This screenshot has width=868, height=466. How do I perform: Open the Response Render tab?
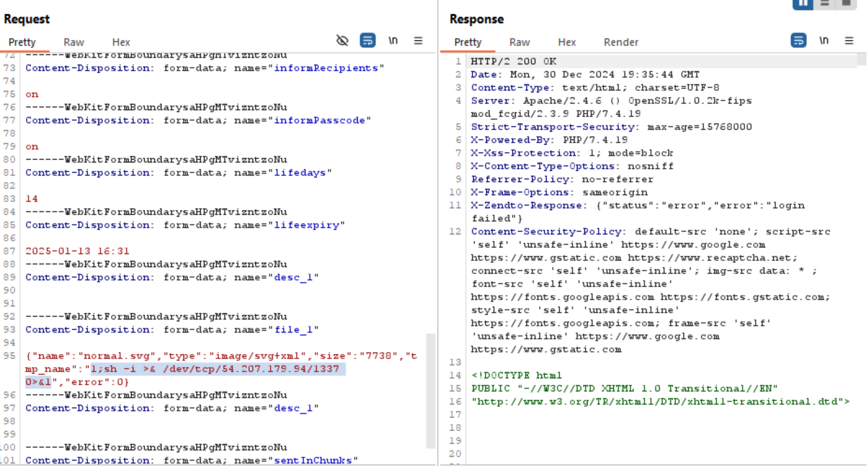[621, 42]
